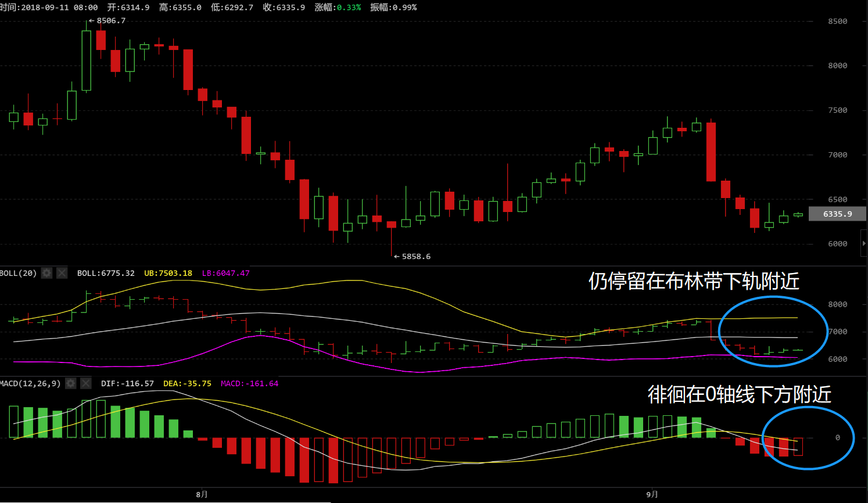Click the open price 开:6314.9
Screen dimensions: 868x503
(128, 8)
